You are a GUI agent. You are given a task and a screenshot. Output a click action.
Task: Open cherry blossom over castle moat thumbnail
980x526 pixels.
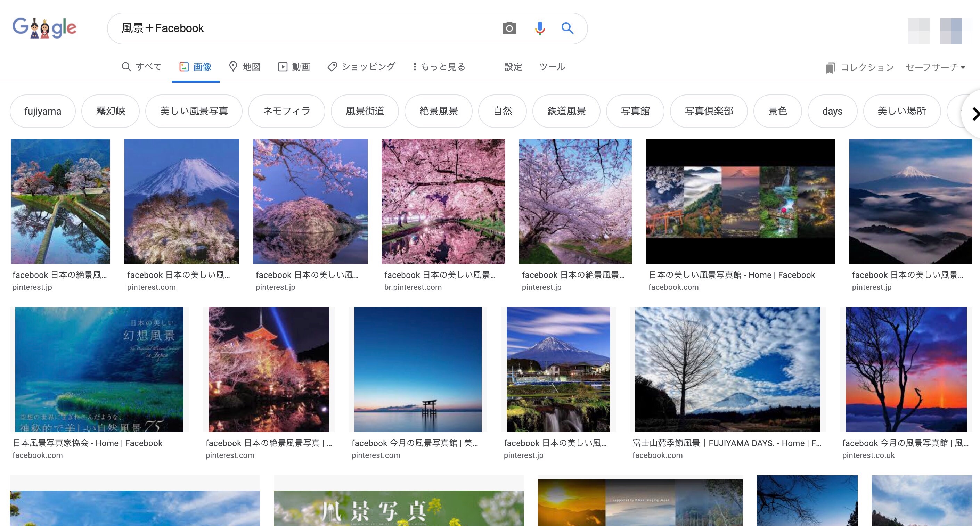[310, 201]
